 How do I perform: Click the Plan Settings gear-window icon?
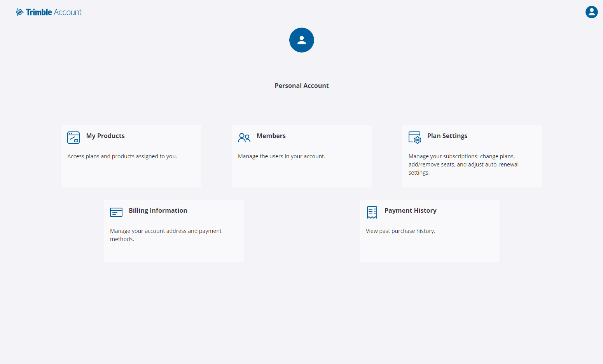415,138
